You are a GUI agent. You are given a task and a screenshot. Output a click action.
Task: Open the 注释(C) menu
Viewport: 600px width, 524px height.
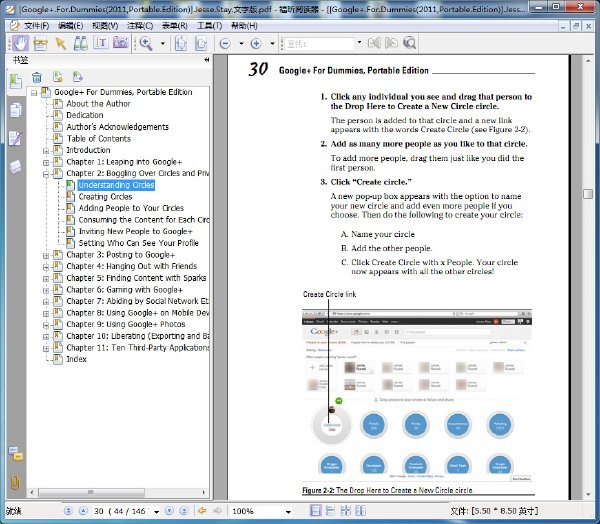point(140,26)
